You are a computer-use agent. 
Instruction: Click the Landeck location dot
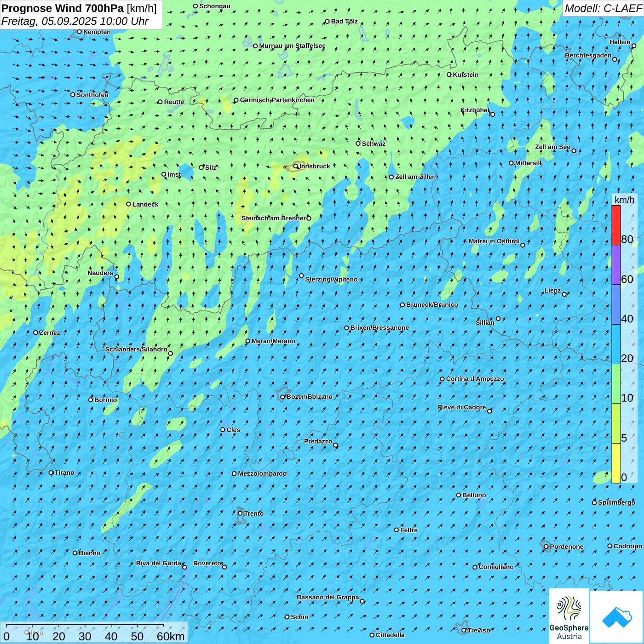129,204
